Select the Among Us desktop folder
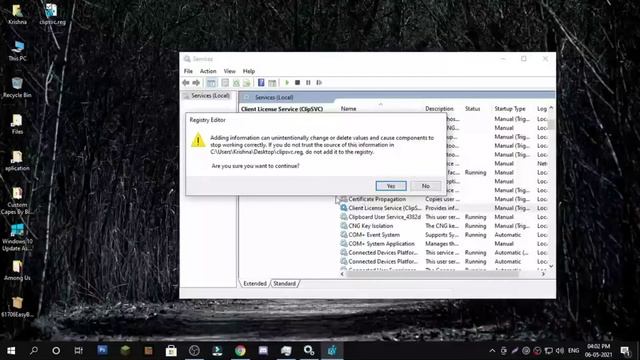Screen dimensions: 640x360 click(17, 270)
